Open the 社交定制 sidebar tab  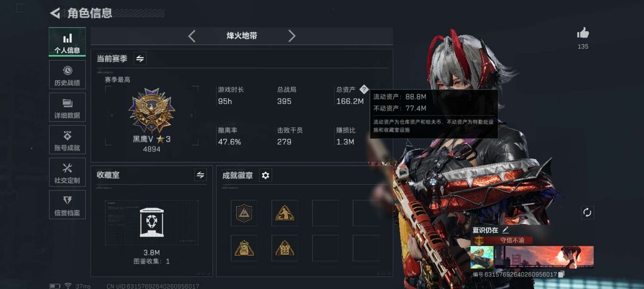(x=67, y=172)
